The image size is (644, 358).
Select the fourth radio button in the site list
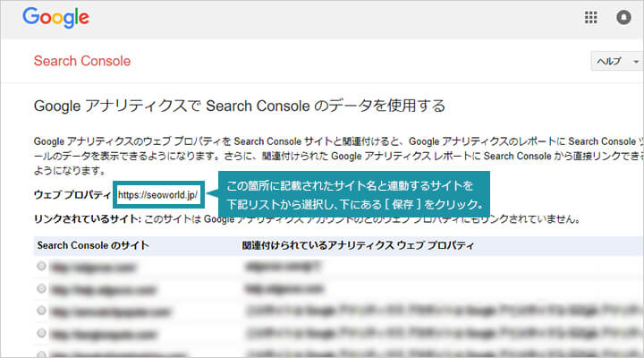point(41,333)
